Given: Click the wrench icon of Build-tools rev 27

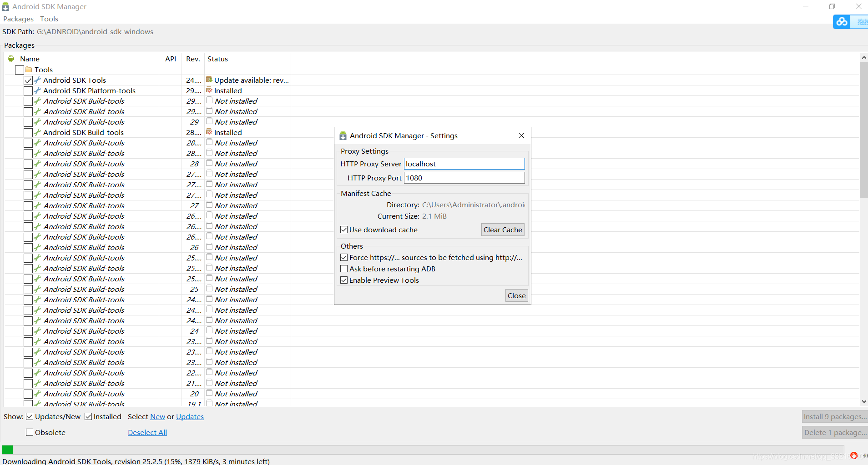Looking at the screenshot, I should pos(38,205).
